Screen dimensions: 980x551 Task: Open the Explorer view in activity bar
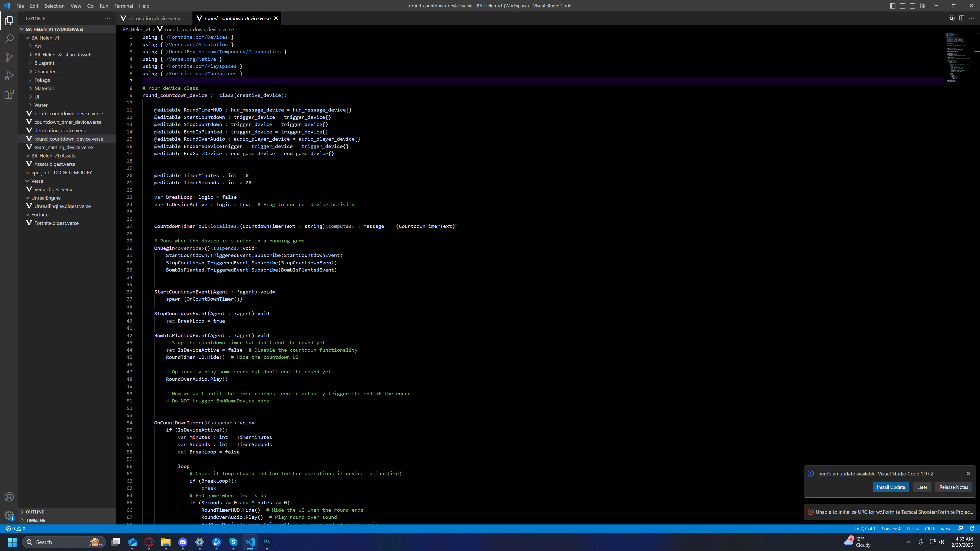(9, 20)
